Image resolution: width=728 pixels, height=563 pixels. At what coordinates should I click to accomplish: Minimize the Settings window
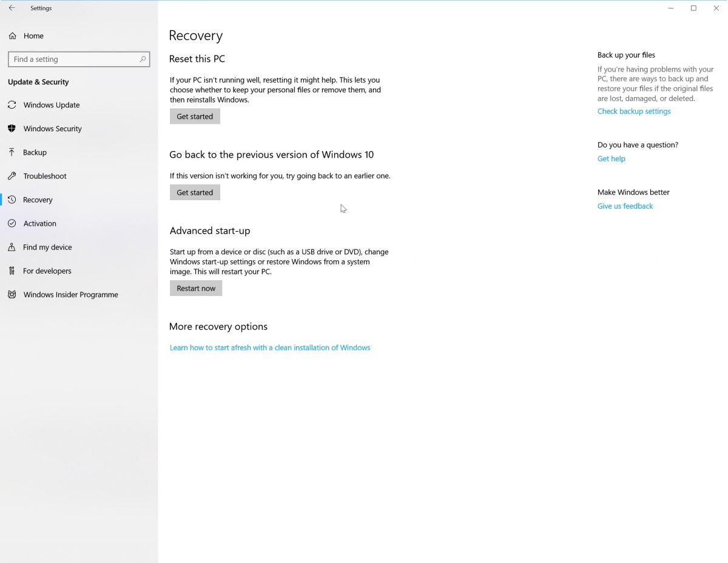(671, 8)
